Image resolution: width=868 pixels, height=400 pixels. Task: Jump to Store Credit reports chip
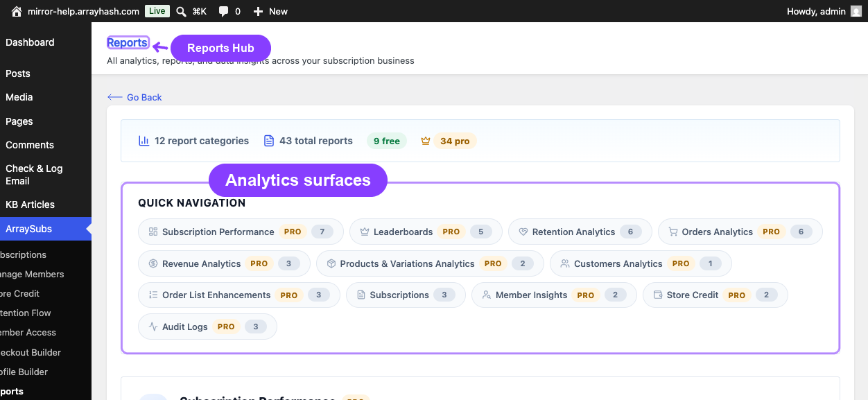pyautogui.click(x=715, y=295)
